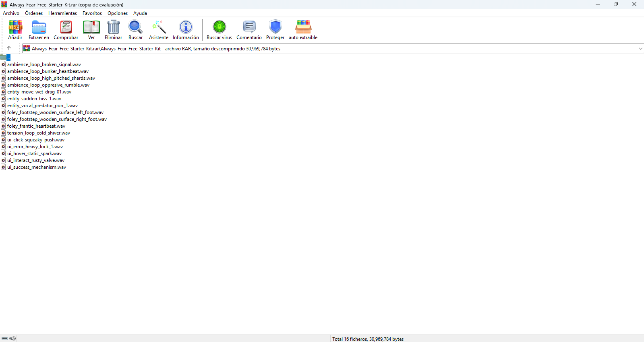
Task: Go up one folder level arrow
Action: tap(9, 48)
